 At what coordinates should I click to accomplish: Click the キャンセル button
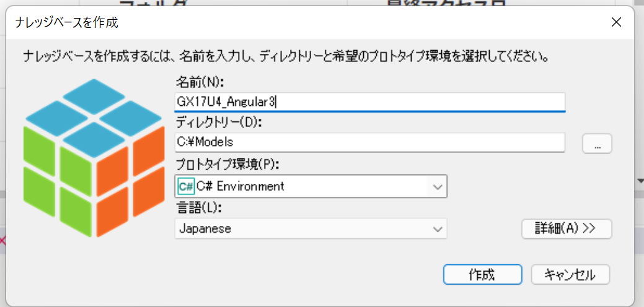click(570, 275)
